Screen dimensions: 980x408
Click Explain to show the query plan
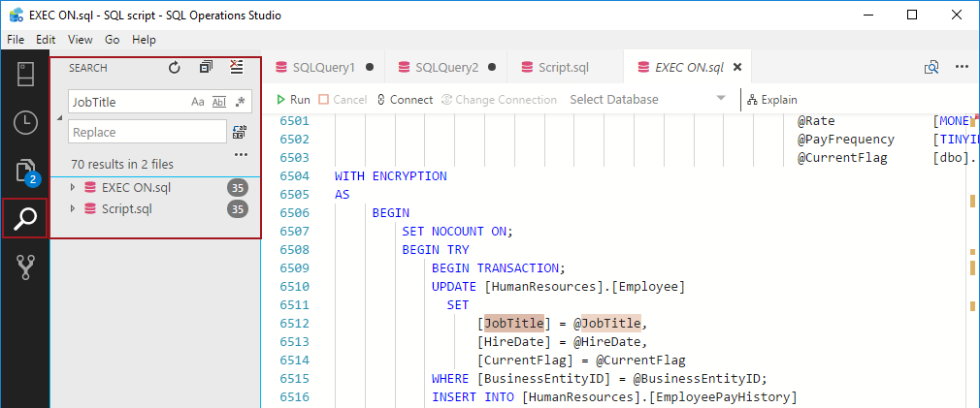[x=772, y=100]
